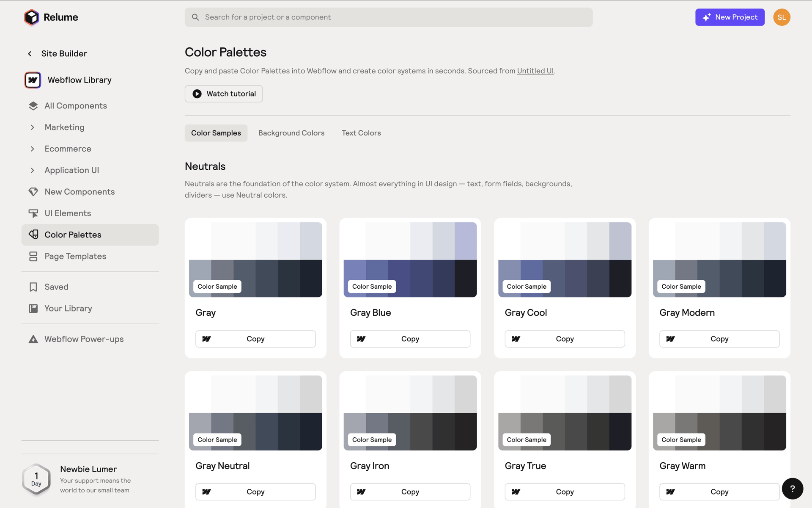Expand the Application UI category
The image size is (812, 508).
[x=33, y=170]
